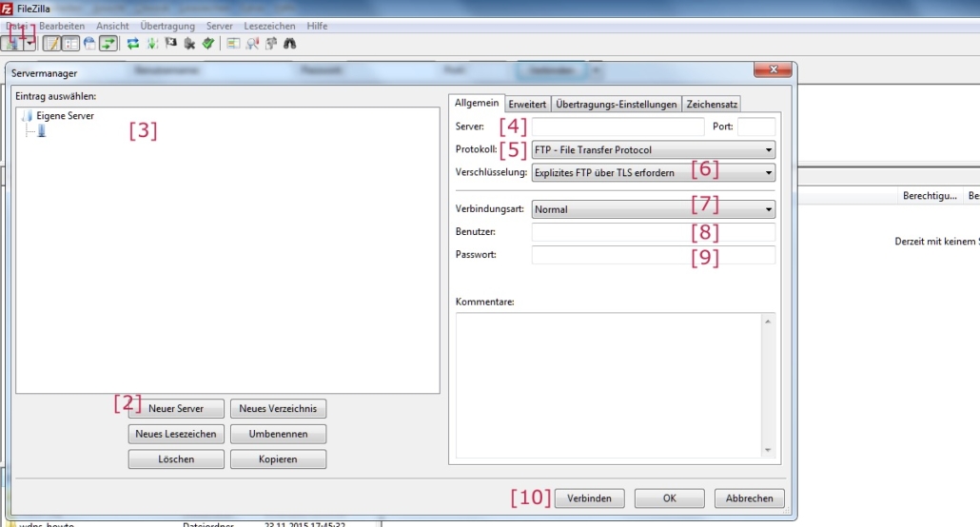Image resolution: width=980 pixels, height=527 pixels.
Task: Toggle the directory comparison icon
Action: pos(233,44)
